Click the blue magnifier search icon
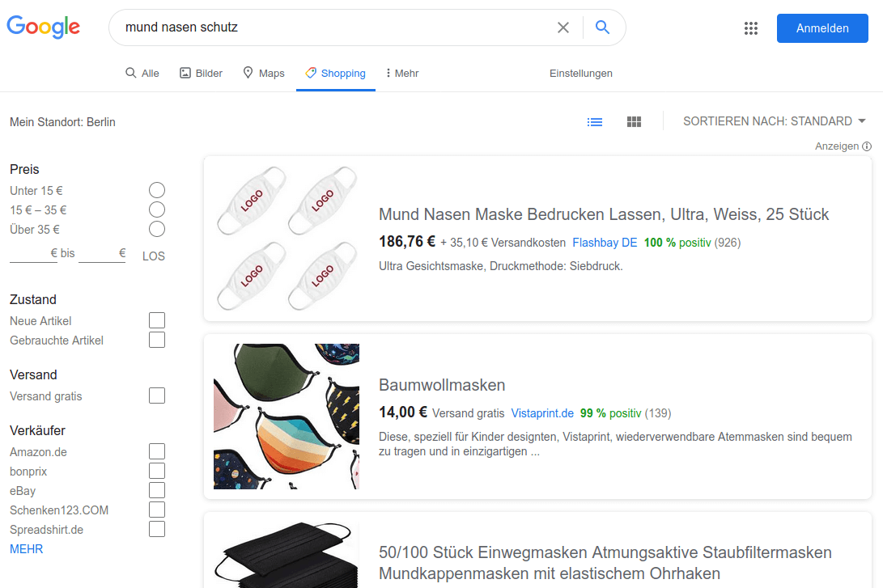The image size is (883, 588). point(602,27)
